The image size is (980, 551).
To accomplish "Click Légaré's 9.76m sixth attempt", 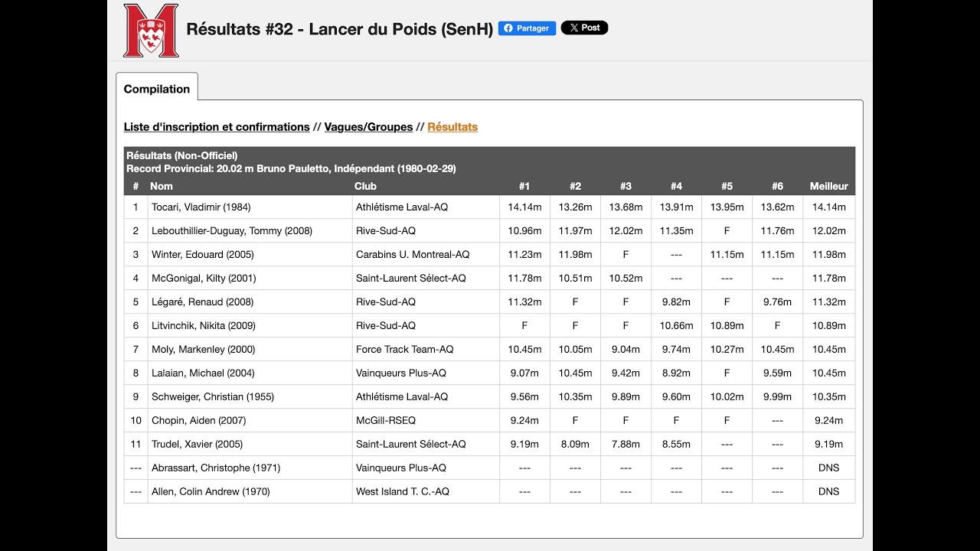I will (x=777, y=302).
